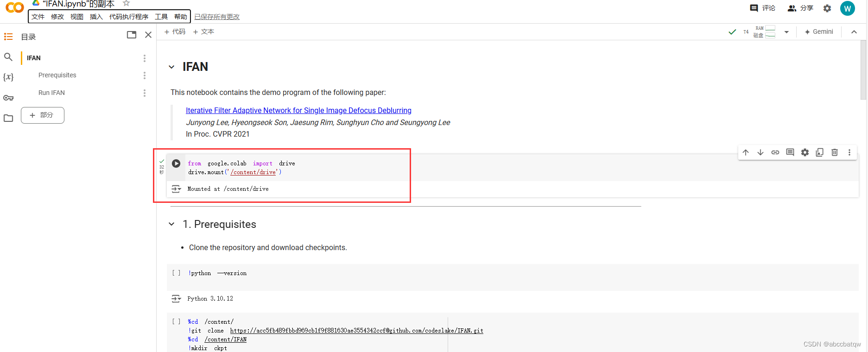Image resolution: width=868 pixels, height=352 pixels.
Task: Collapse the 1. Prerequisites section
Action: [171, 224]
